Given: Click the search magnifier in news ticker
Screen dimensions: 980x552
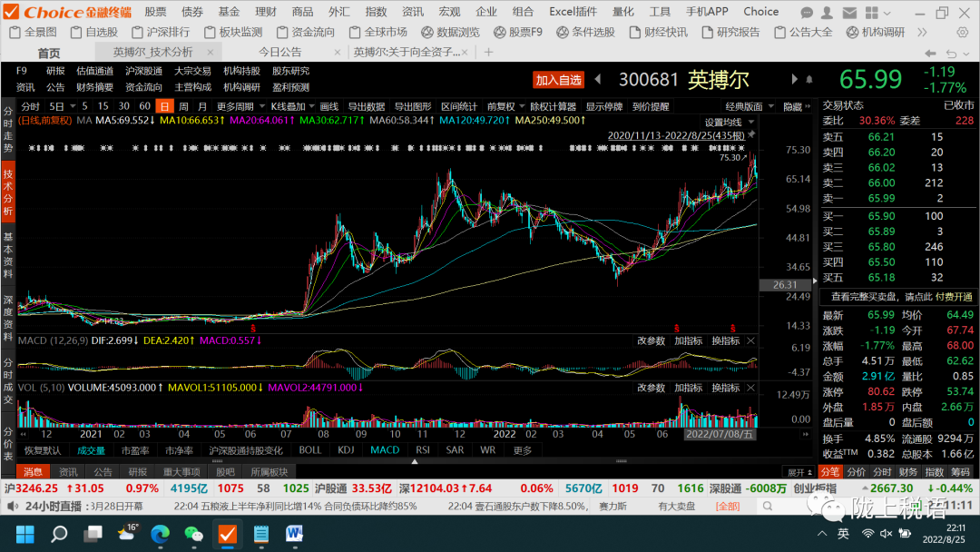Looking at the screenshot, I should coord(768,506).
